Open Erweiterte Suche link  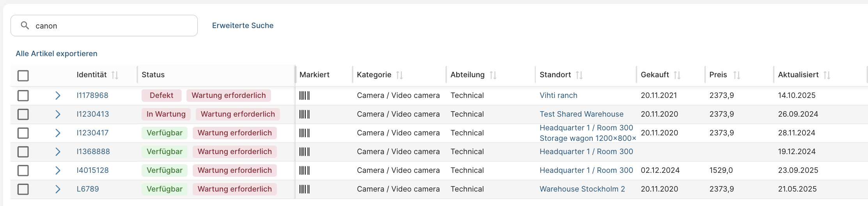[x=243, y=26]
